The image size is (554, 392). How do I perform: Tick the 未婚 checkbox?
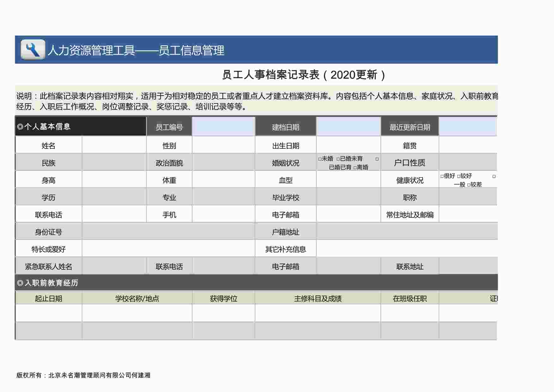click(320, 159)
